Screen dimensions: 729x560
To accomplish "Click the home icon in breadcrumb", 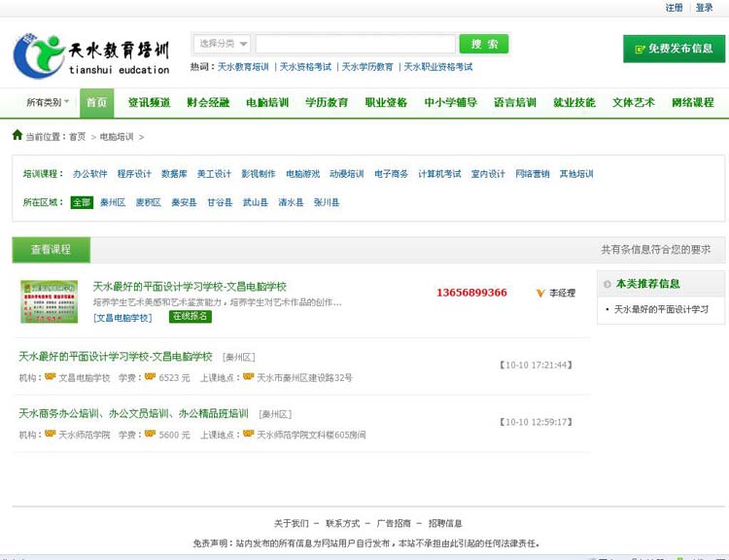I will pos(17,135).
